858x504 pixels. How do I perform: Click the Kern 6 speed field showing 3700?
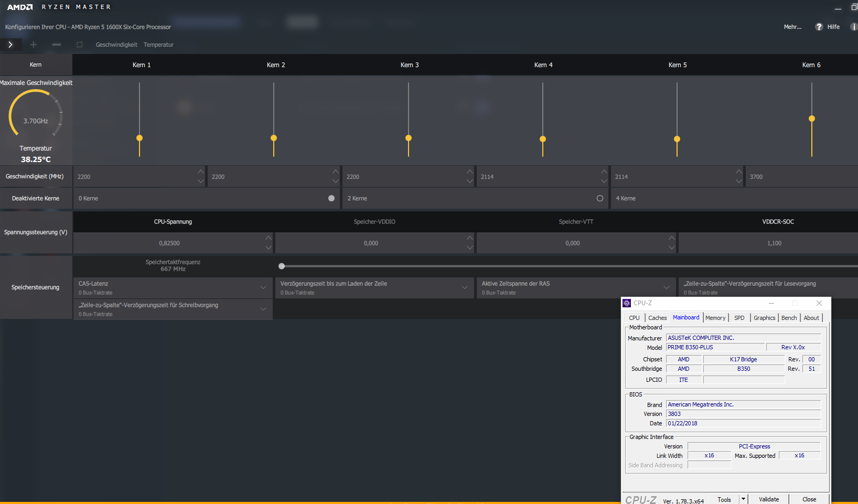[x=802, y=177]
